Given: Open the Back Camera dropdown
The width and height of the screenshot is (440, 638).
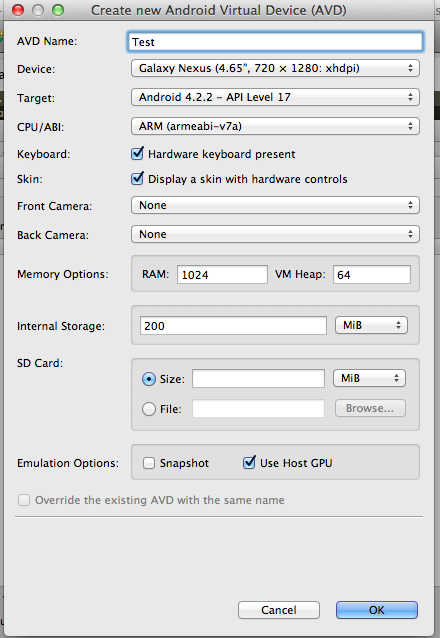Looking at the screenshot, I should pos(275,234).
